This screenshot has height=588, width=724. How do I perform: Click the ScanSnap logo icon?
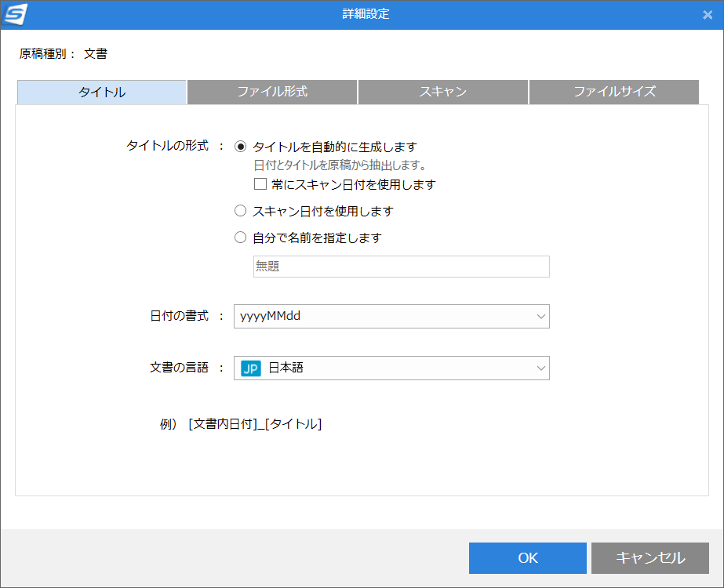(x=16, y=13)
